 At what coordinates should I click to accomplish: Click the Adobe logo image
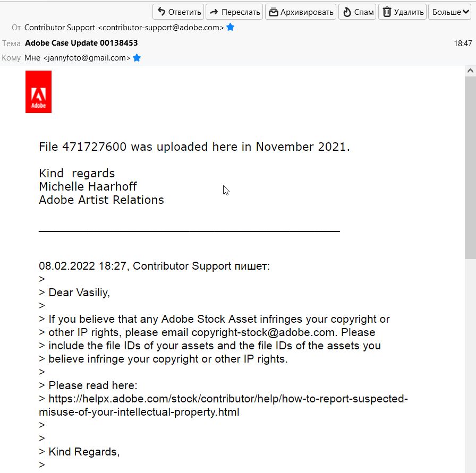tap(38, 92)
